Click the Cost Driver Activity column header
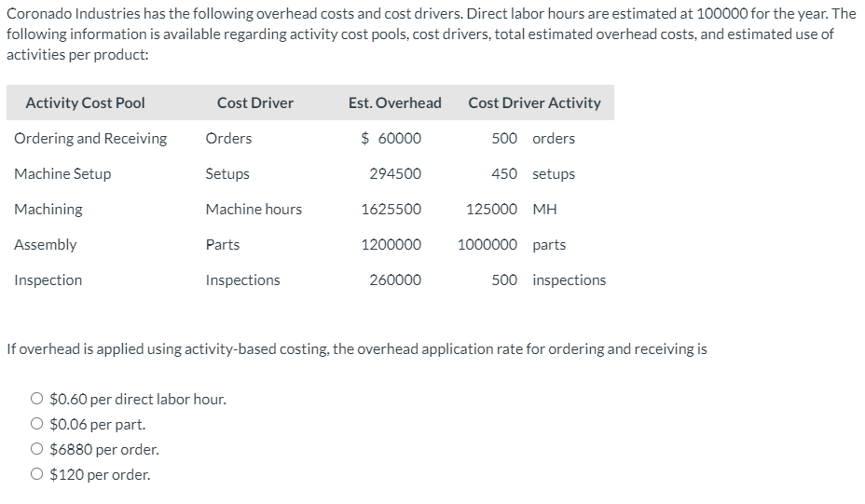 tap(534, 103)
